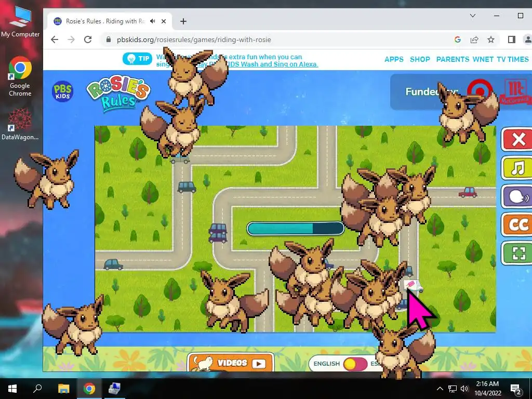Screen dimensions: 532x399
Task: Toggle language between English and Español
Action: [x=355, y=364]
